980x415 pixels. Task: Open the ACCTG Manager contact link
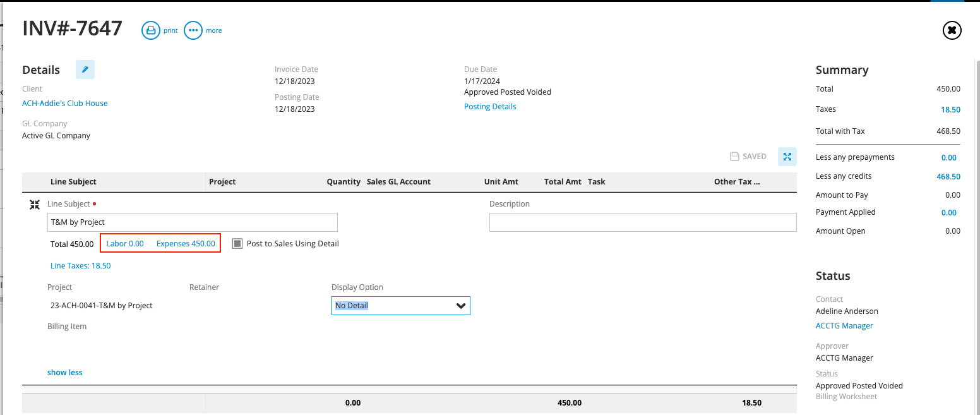[844, 326]
